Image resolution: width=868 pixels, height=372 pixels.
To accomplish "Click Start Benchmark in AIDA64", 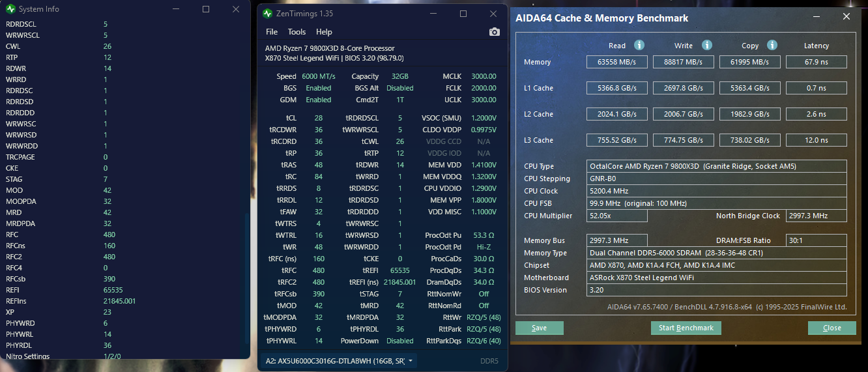I will coord(686,328).
